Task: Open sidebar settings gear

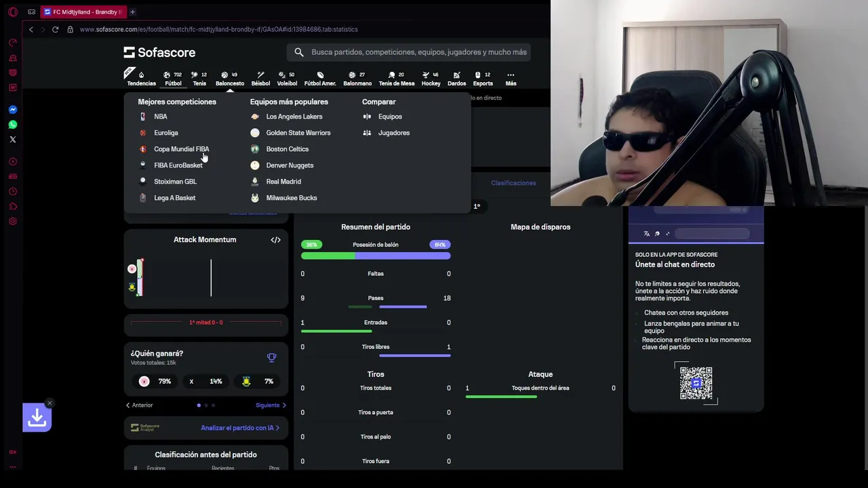Action: 12,222
